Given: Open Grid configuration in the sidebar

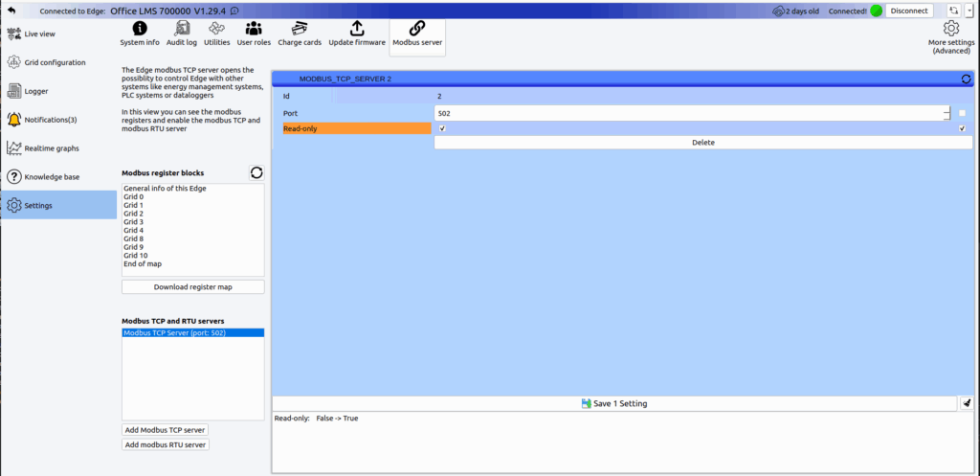Looking at the screenshot, I should (58, 62).
